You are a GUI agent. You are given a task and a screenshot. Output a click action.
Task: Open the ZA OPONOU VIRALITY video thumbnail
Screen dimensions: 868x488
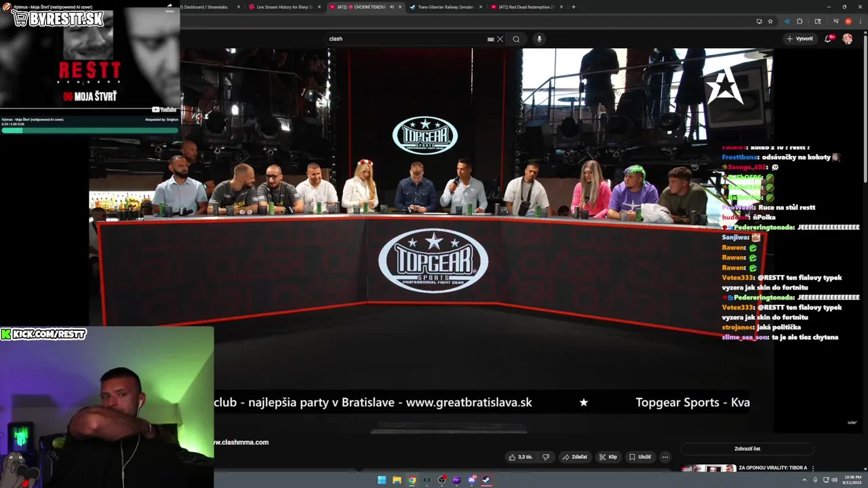tap(709, 468)
